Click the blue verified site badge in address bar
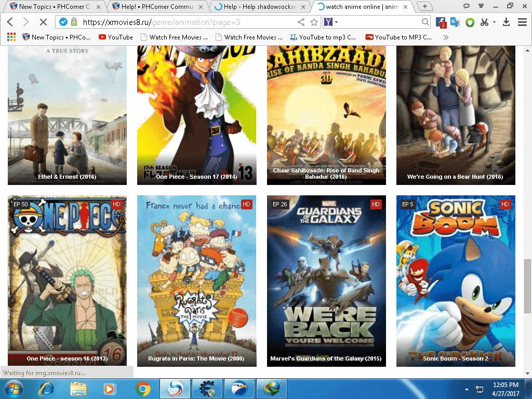This screenshot has width=532, height=399. (63, 22)
